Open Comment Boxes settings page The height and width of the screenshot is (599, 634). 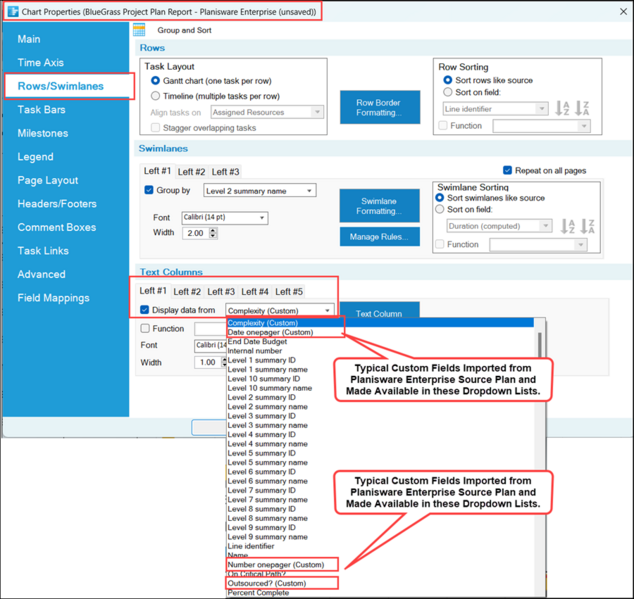point(57,227)
